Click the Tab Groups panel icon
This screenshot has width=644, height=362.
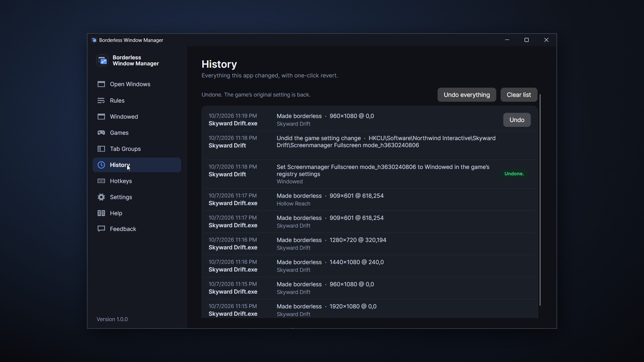click(x=101, y=149)
